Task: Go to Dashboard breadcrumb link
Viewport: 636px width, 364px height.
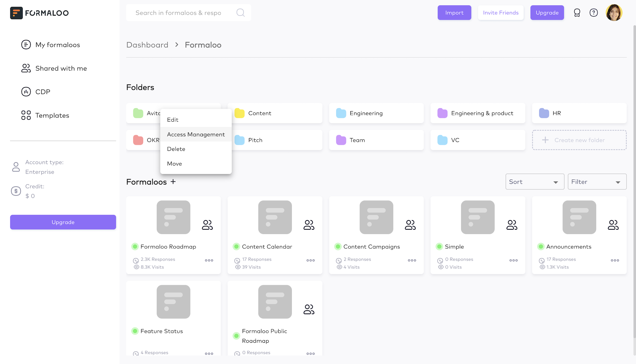Action: click(x=147, y=45)
